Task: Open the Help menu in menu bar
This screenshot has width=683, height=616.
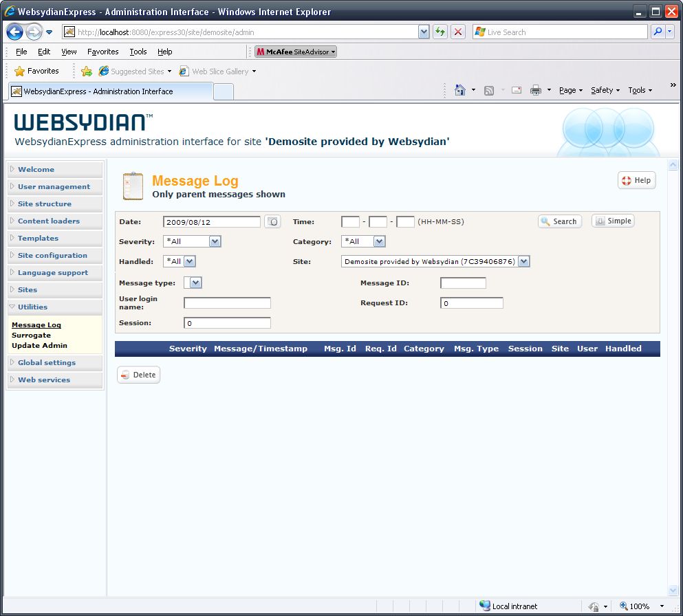Action: pos(164,52)
